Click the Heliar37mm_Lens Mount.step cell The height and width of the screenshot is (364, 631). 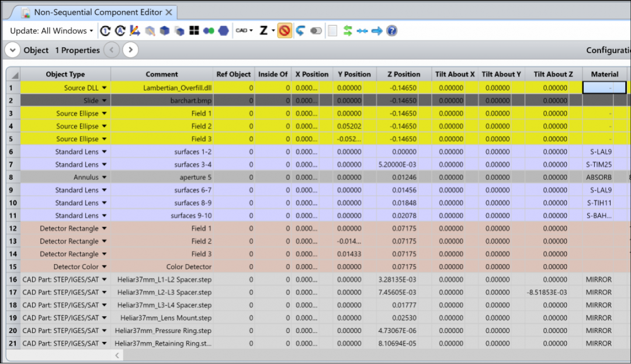(162, 318)
